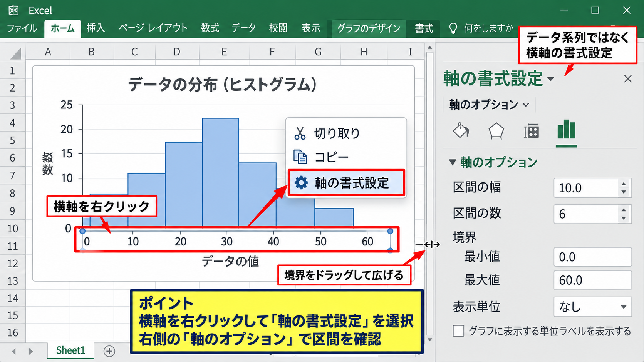Close the 軸の書式設定 pane
This screenshot has height=362, width=644.
[x=628, y=79]
